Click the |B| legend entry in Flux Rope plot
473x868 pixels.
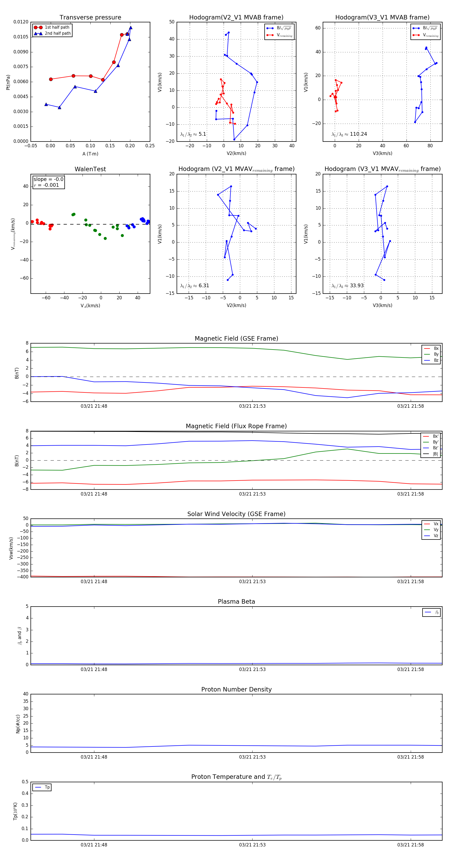pos(431,454)
